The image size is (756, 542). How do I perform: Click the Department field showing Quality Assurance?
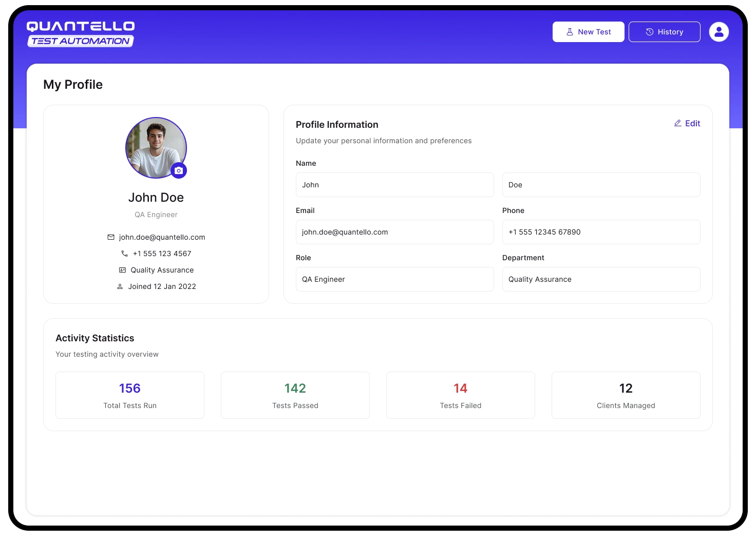(601, 279)
